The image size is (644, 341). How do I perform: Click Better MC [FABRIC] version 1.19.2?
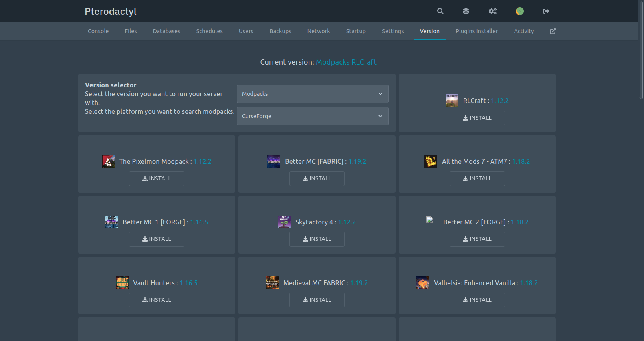357,161
